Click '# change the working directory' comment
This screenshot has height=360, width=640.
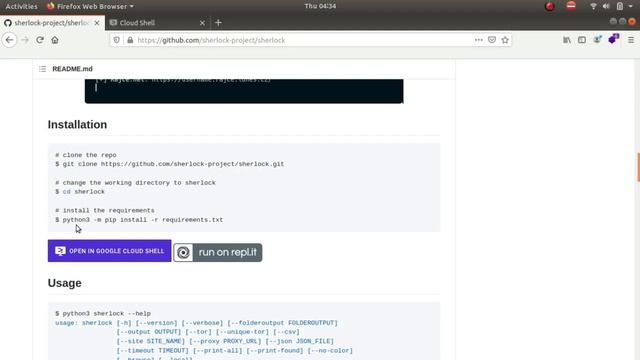(135, 183)
